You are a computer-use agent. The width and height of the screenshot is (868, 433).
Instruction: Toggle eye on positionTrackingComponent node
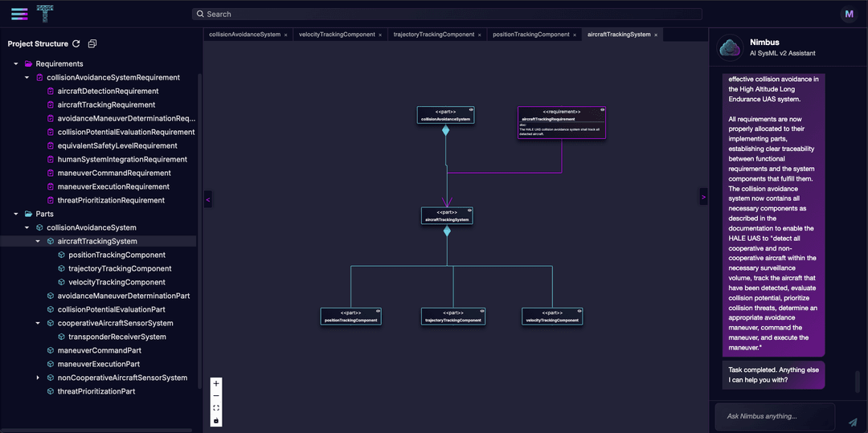[378, 311]
